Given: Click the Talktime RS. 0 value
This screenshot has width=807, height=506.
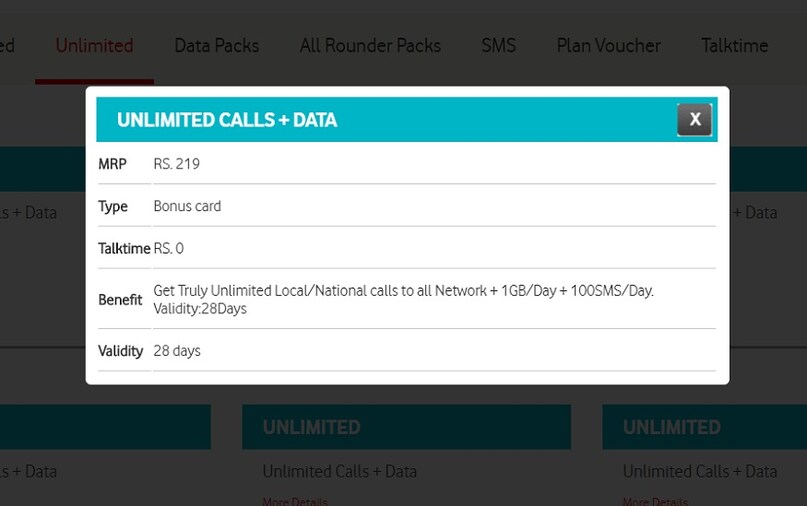Looking at the screenshot, I should click(x=169, y=249).
